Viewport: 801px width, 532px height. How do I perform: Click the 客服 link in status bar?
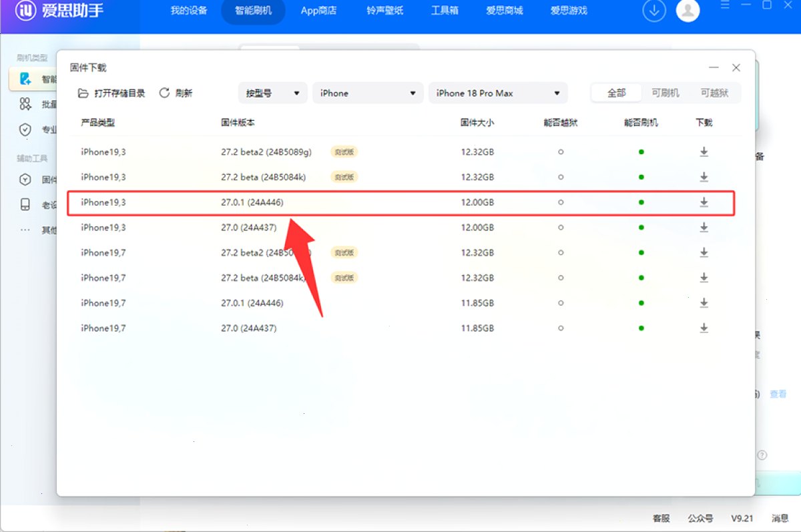tap(661, 519)
